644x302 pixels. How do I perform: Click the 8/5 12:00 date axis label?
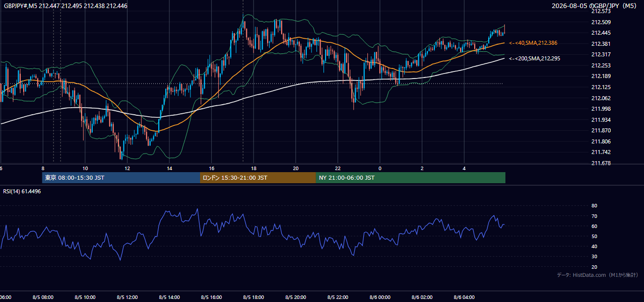(x=127, y=297)
